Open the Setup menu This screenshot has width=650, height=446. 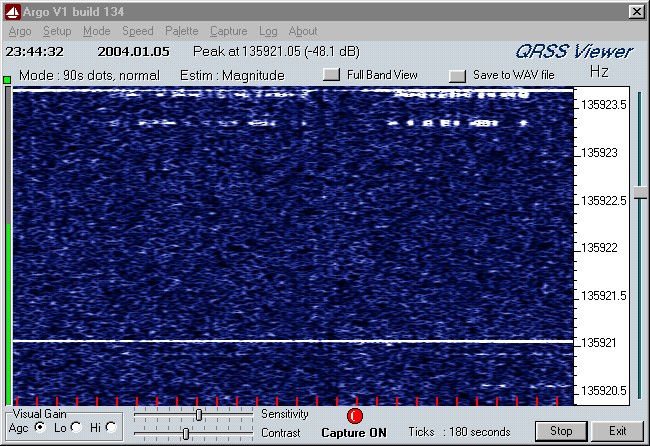point(57,31)
